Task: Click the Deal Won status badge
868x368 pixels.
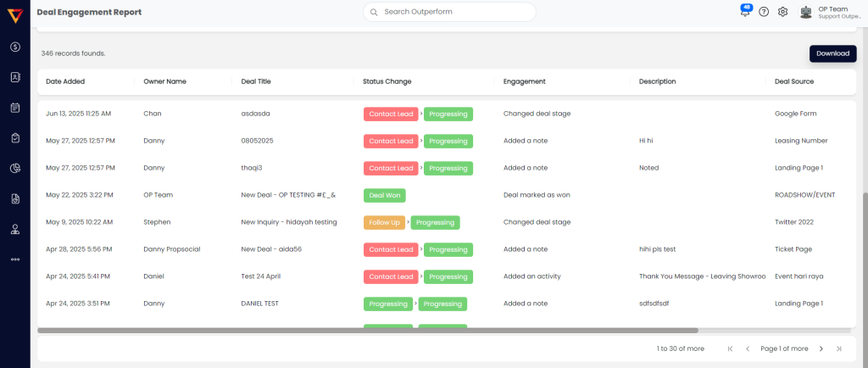Action: (384, 195)
